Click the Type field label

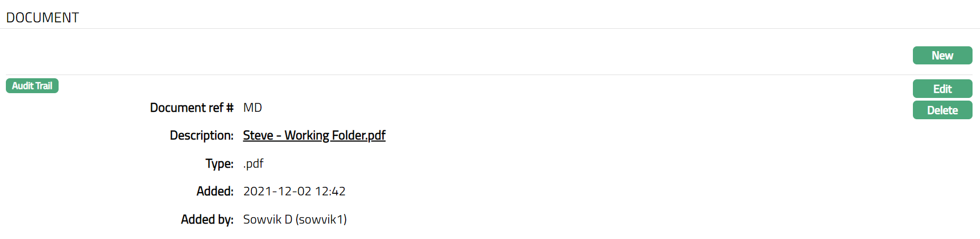219,163
